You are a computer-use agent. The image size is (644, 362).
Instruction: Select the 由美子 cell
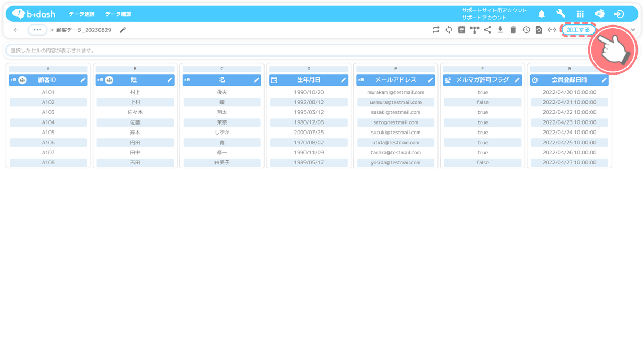click(222, 163)
